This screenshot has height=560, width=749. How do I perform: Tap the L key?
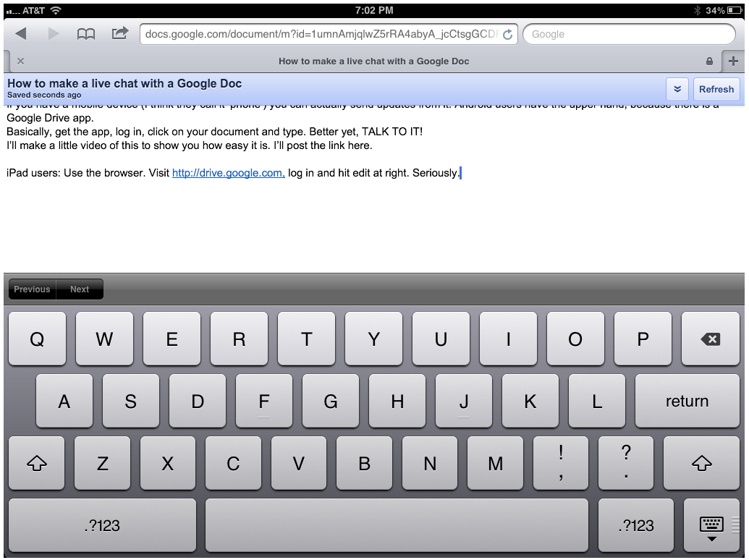[597, 401]
